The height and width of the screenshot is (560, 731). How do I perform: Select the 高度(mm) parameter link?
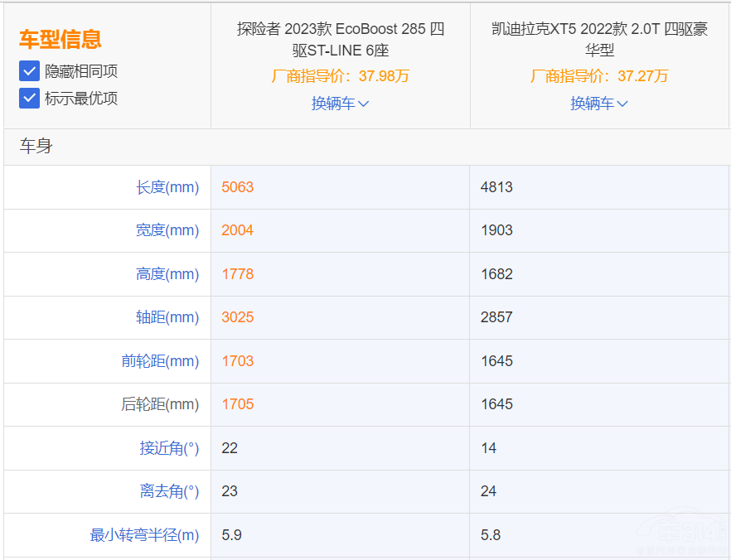point(167,274)
